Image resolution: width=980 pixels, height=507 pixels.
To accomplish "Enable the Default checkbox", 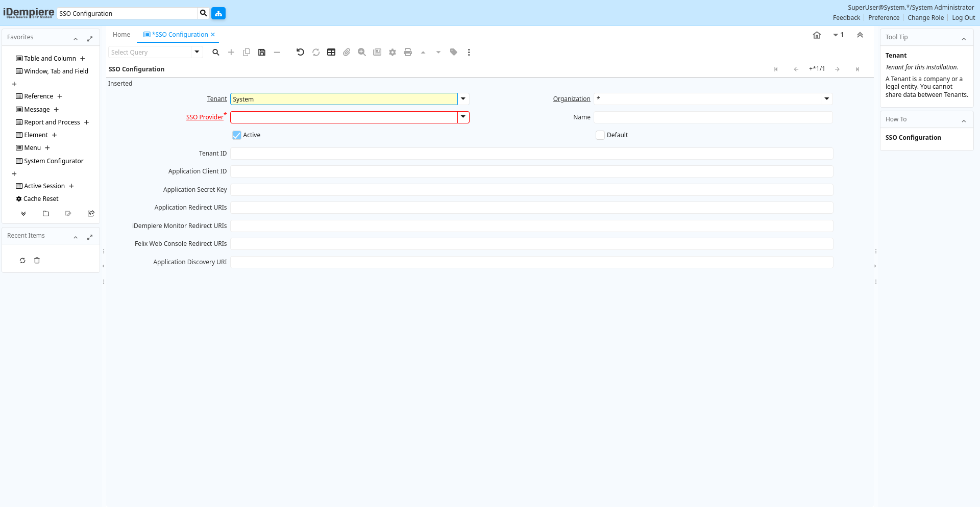I will pyautogui.click(x=600, y=135).
